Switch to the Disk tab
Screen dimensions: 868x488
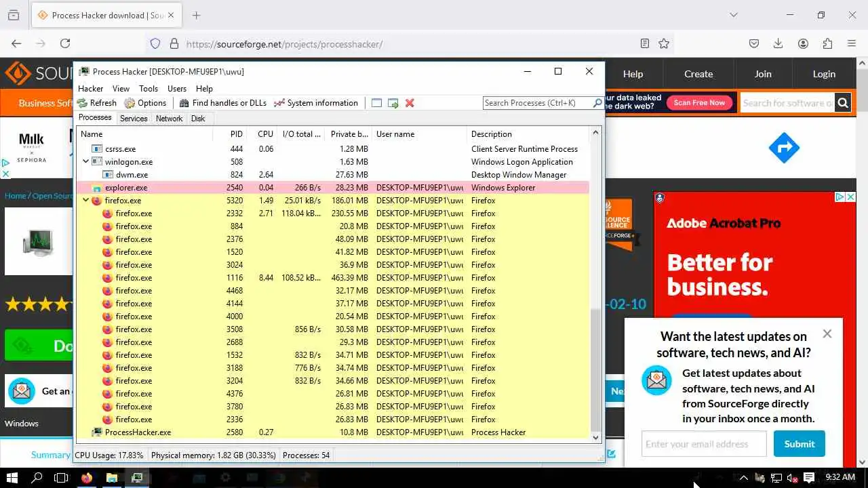198,119
